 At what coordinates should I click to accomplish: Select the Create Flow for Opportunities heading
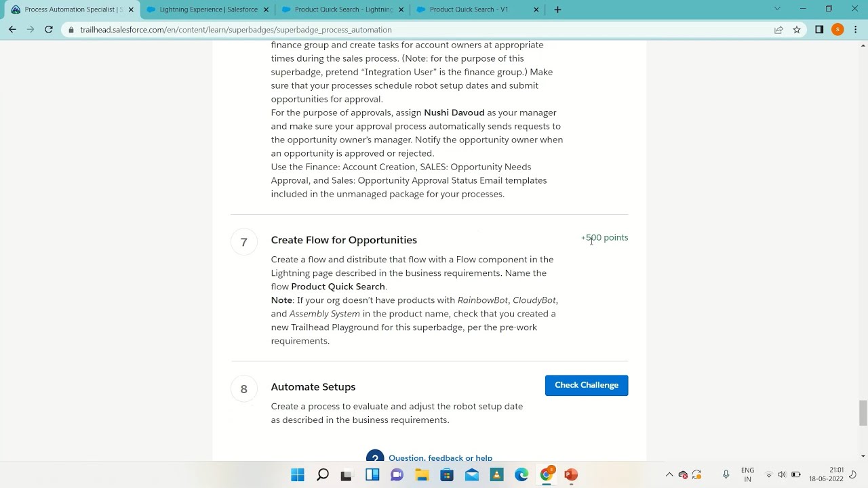coord(344,240)
